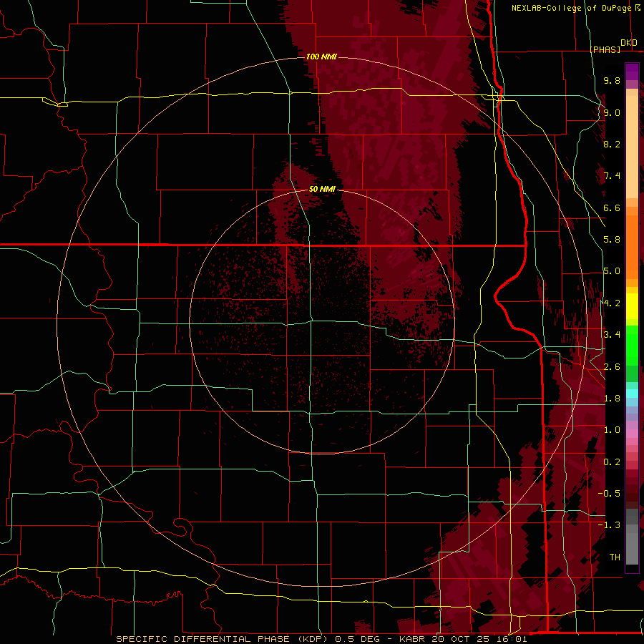Click the 4.2 scale value
This screenshot has height=644, width=644.
(x=612, y=303)
